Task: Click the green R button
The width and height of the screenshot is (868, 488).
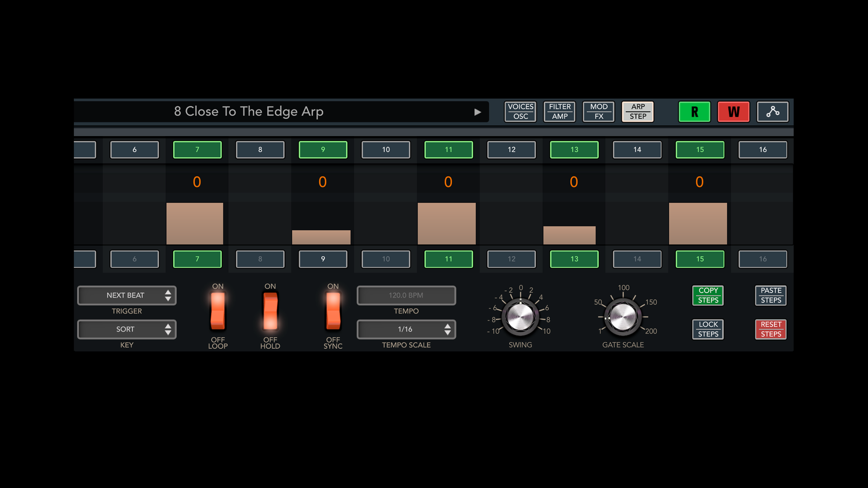Action: point(694,112)
